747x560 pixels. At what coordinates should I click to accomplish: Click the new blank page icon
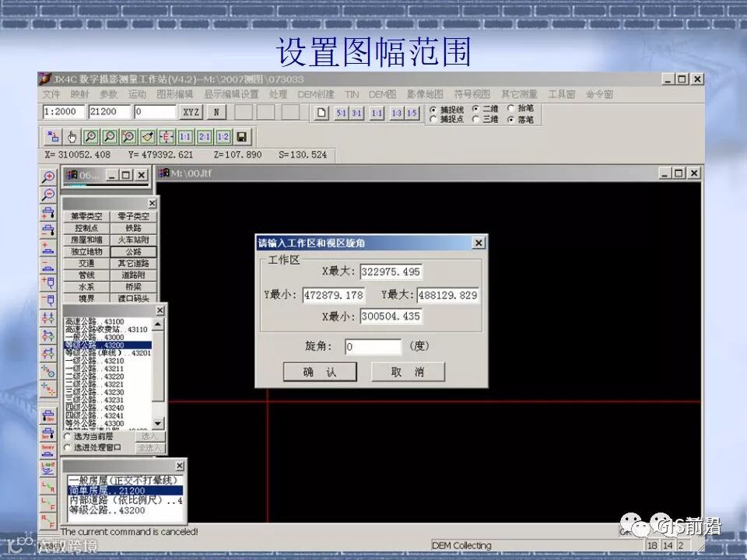(321, 113)
